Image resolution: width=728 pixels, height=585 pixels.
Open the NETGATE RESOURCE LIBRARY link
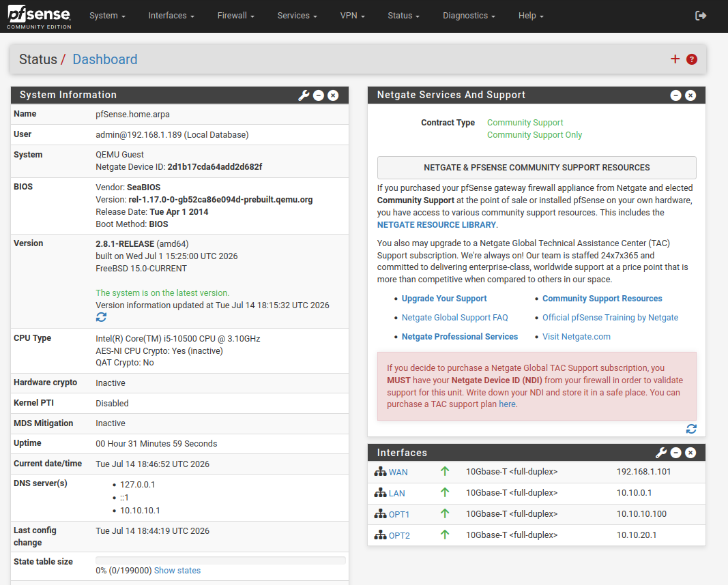(437, 225)
